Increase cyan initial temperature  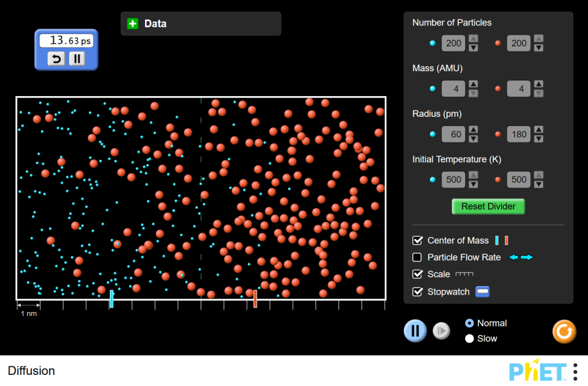click(473, 175)
